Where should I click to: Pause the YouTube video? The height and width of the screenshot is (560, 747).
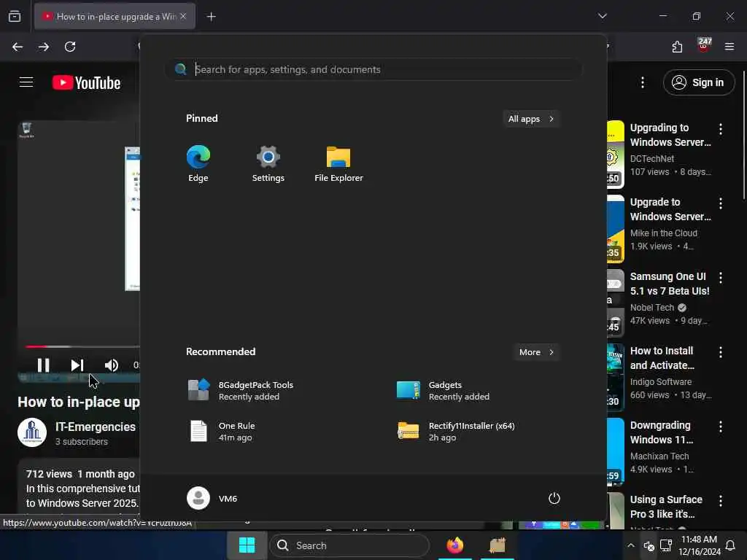click(43, 365)
